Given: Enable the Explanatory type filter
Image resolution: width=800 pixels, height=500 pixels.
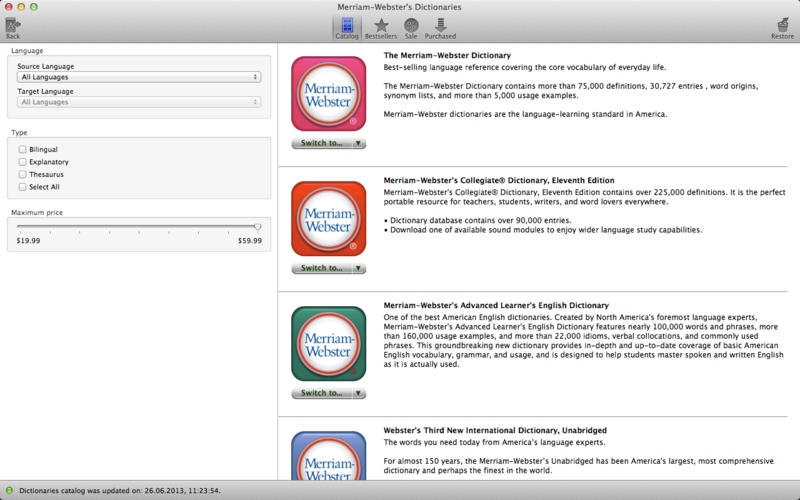Looking at the screenshot, I should pos(22,162).
